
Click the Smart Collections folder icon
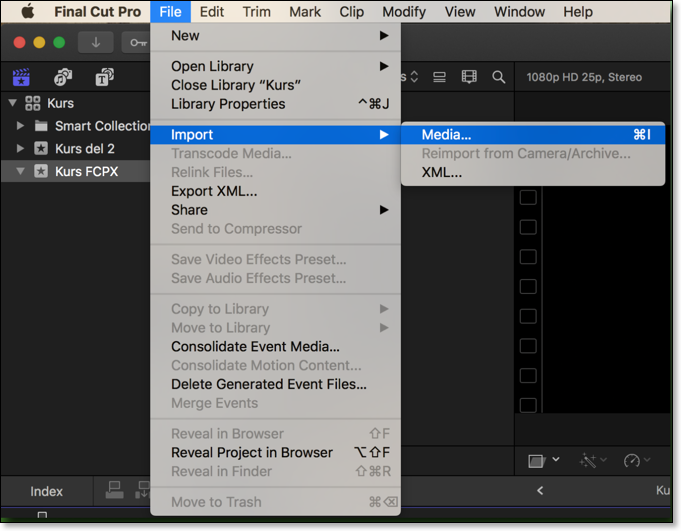click(x=41, y=126)
